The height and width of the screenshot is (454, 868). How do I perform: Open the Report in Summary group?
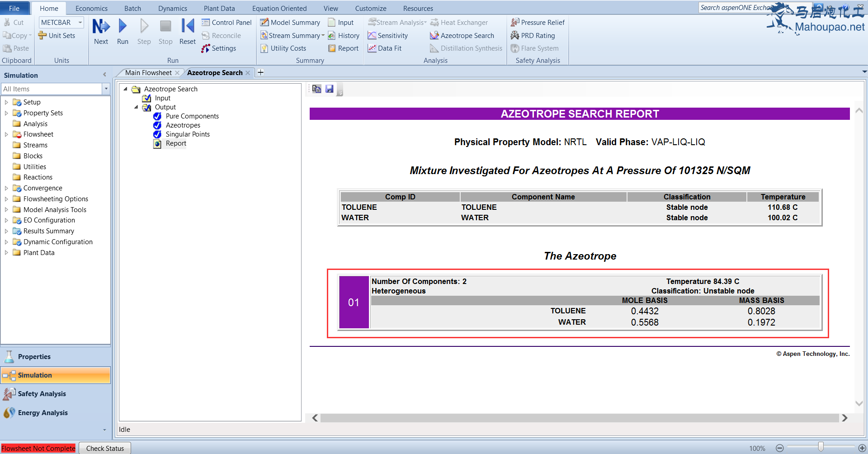pyautogui.click(x=343, y=48)
